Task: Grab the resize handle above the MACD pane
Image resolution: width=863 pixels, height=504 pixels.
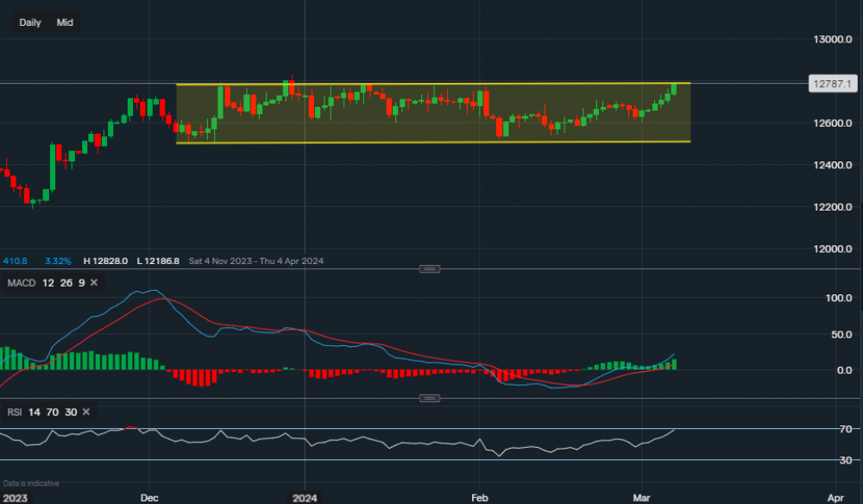Action: [x=429, y=268]
